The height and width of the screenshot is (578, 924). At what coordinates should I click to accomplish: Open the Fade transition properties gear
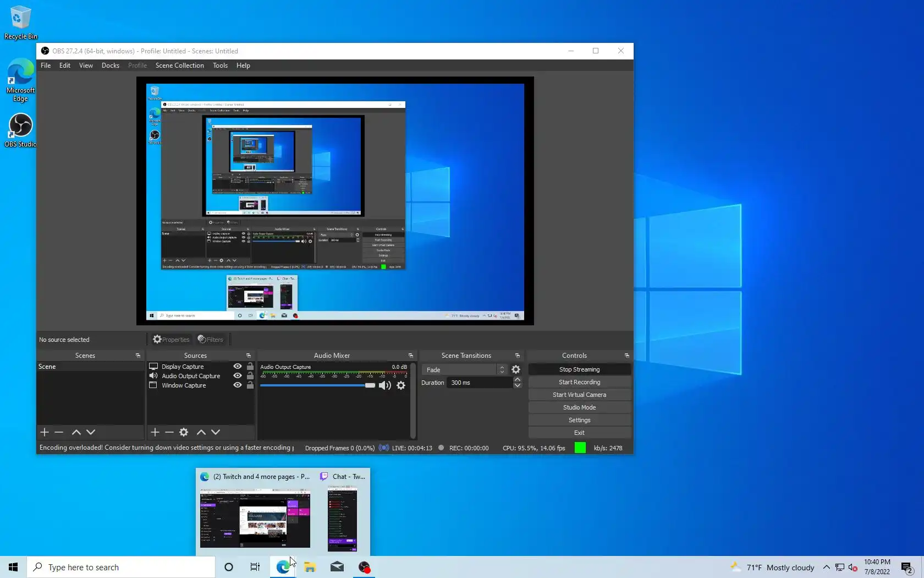[516, 370]
